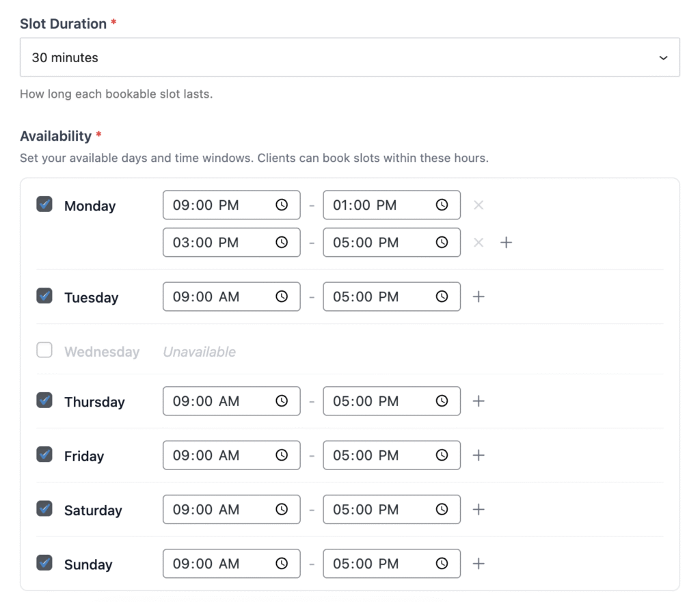The image size is (700, 602).
Task: Open clock picker for Thursday end time
Action: (442, 401)
